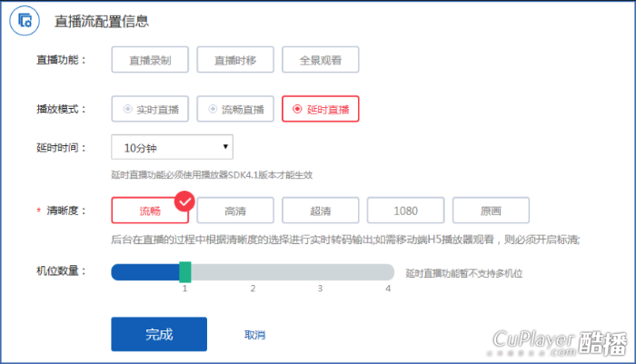This screenshot has height=364, width=636.
Task: Select 原画 original quality option
Action: pyautogui.click(x=491, y=211)
